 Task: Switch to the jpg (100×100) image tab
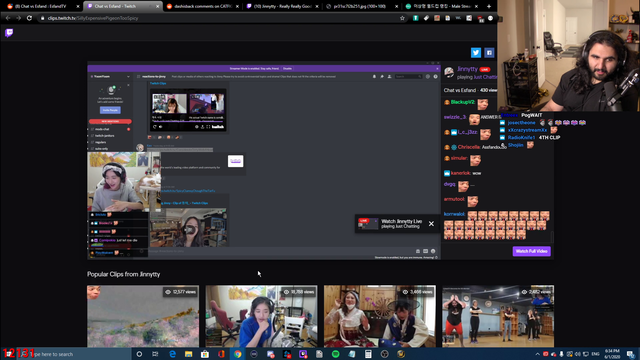click(x=359, y=6)
